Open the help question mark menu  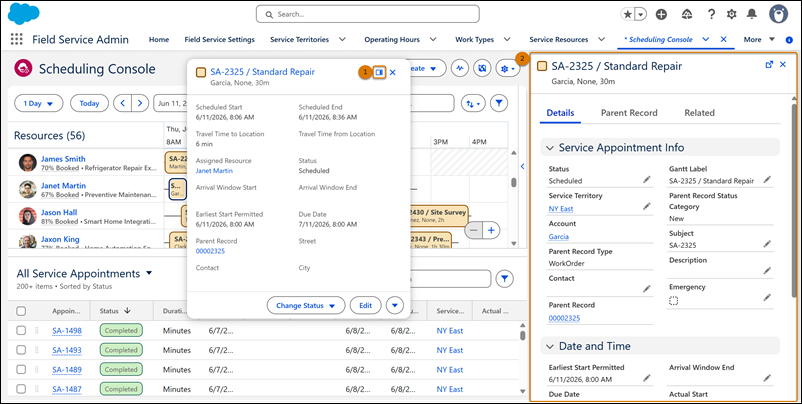(x=711, y=14)
